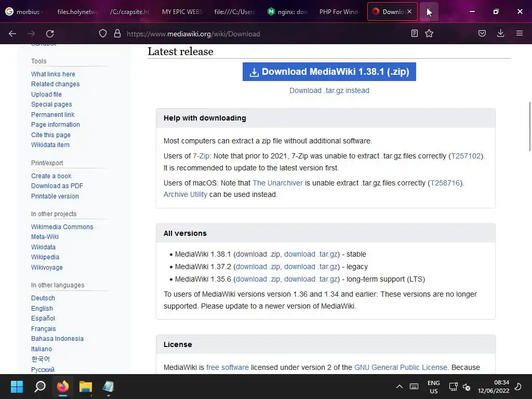Switch page language to Deutsch
This screenshot has height=399, width=532.
click(43, 298)
